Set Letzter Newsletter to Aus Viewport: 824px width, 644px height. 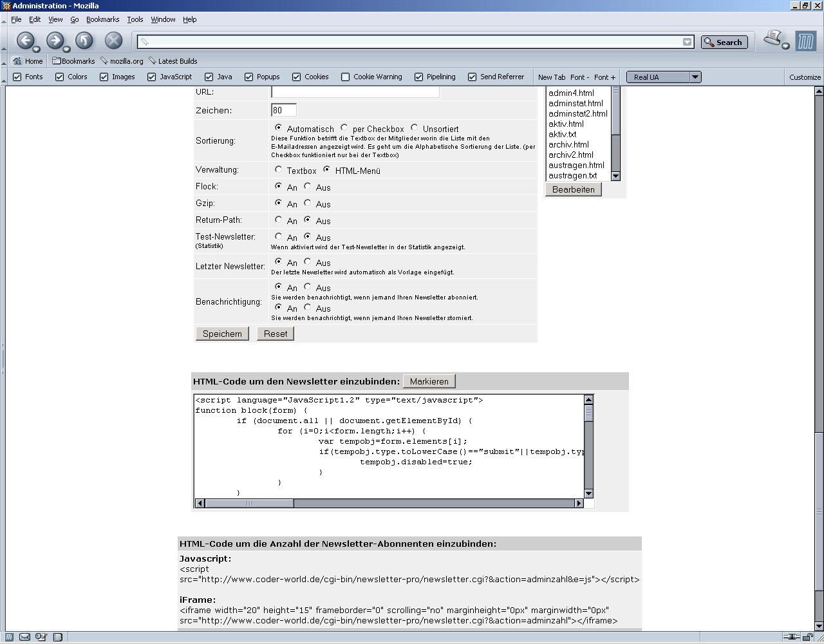coord(308,261)
